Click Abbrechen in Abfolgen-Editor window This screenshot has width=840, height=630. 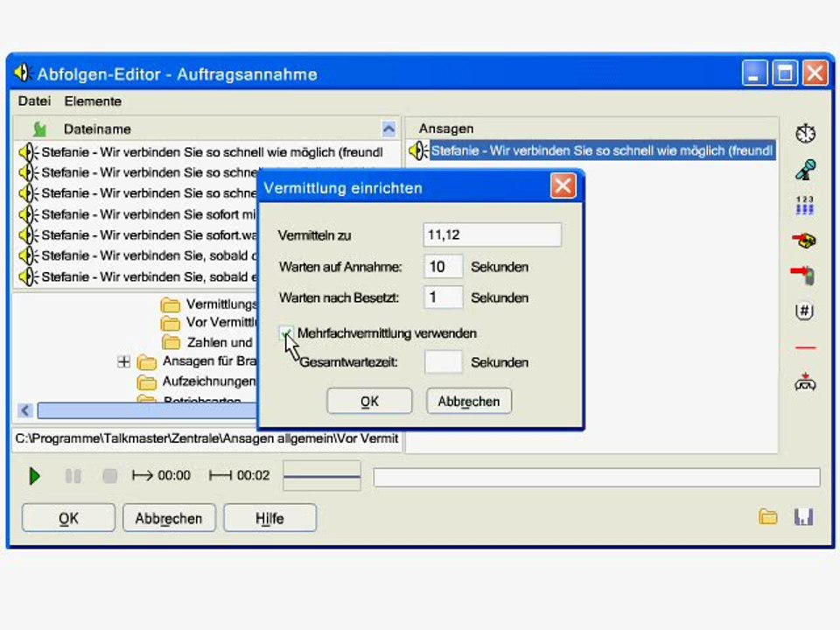click(x=169, y=518)
